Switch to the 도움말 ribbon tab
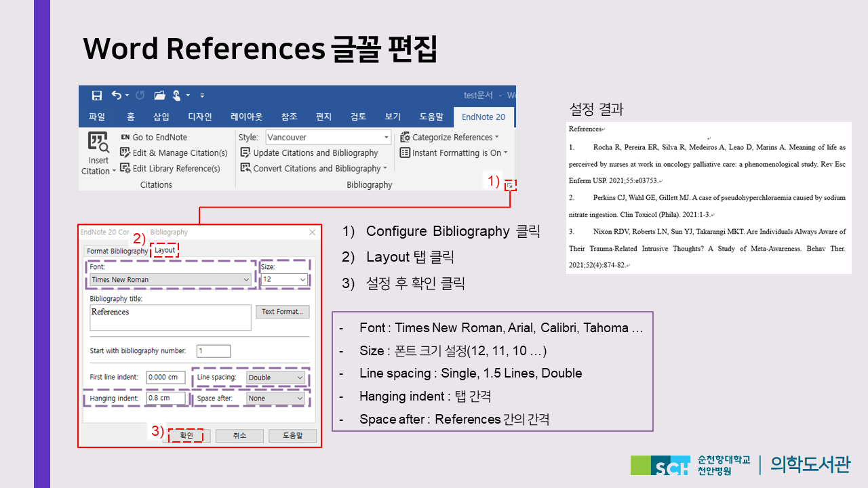 click(x=431, y=117)
